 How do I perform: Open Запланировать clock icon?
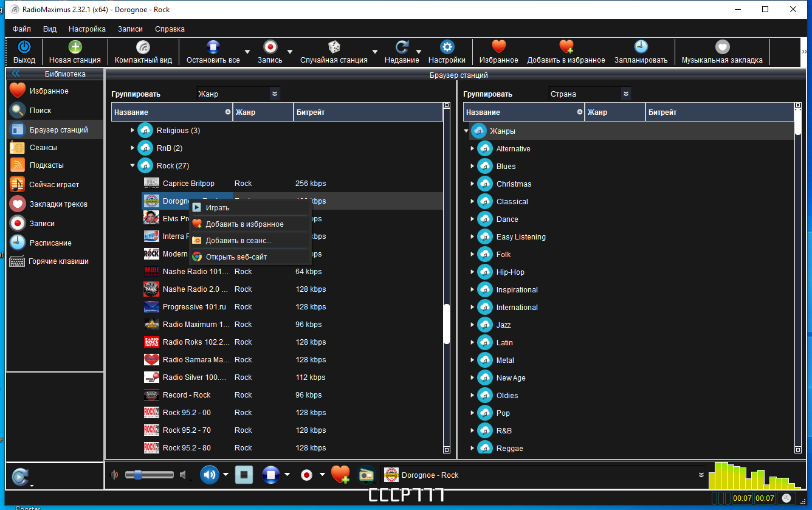pyautogui.click(x=641, y=47)
